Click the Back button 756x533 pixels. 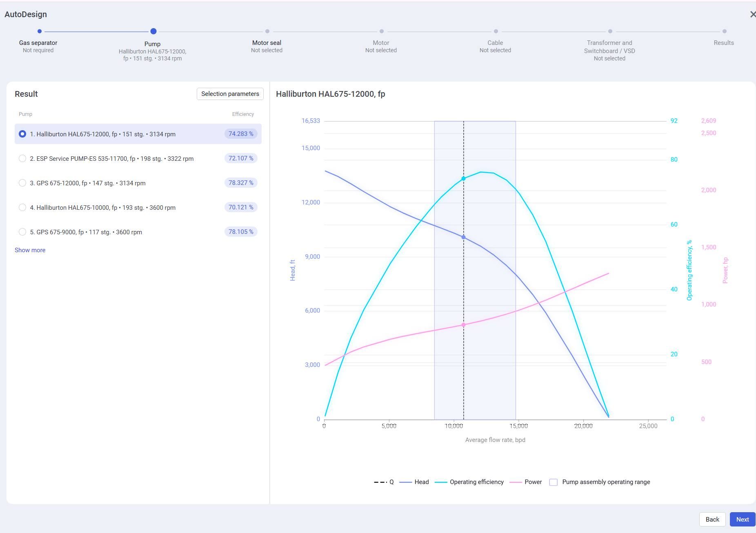712,520
